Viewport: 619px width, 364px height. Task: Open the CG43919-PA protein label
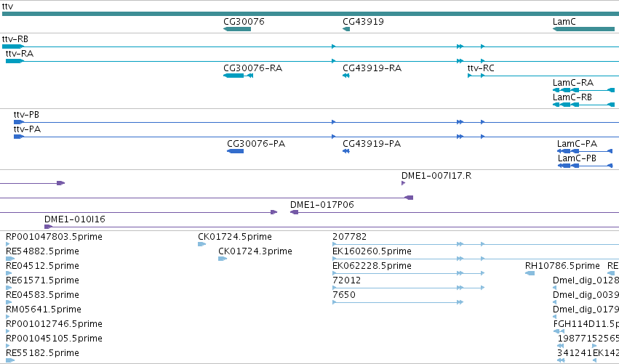click(x=372, y=144)
